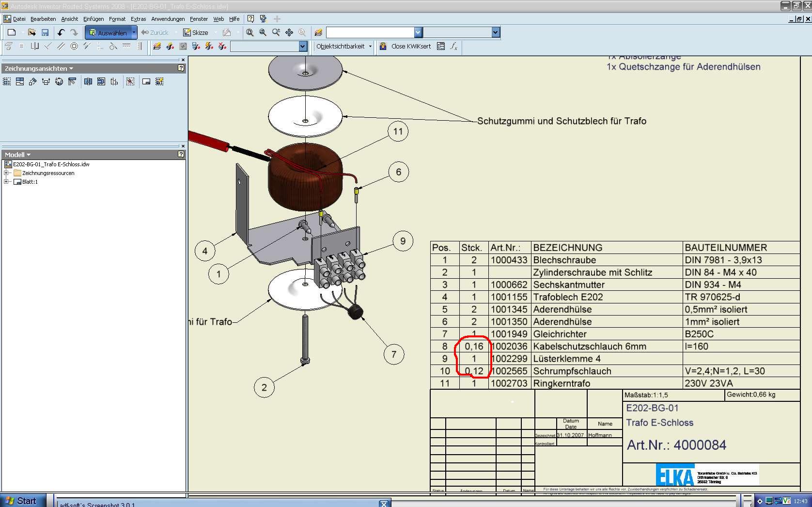Activate the pan view tool
Screen dimensions: 812x507
(x=289, y=32)
